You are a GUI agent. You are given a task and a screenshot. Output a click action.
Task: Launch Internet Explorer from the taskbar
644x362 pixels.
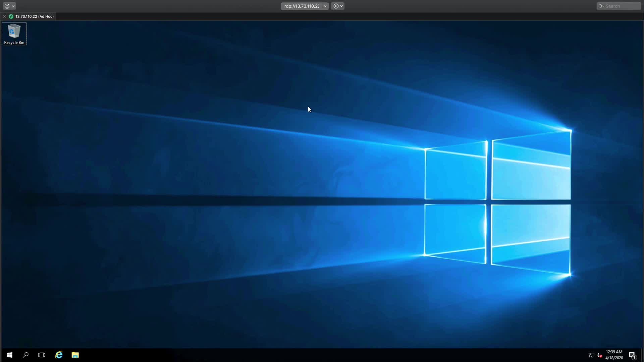(59, 355)
